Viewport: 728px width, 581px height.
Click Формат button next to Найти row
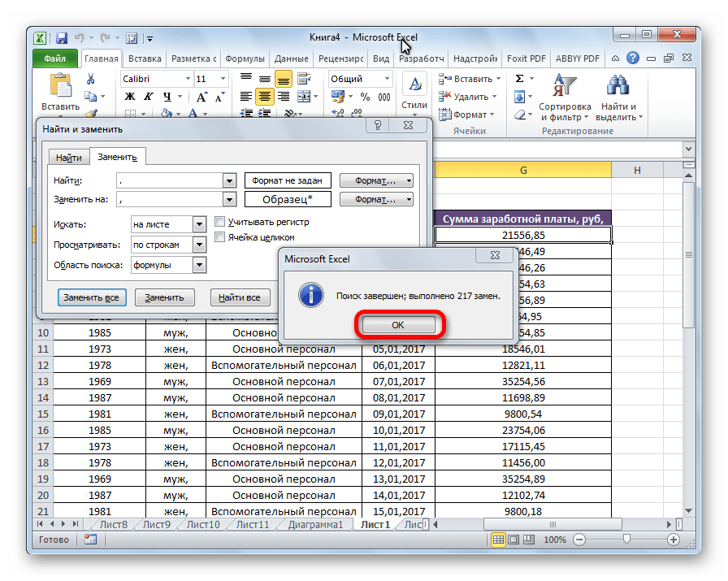[376, 180]
